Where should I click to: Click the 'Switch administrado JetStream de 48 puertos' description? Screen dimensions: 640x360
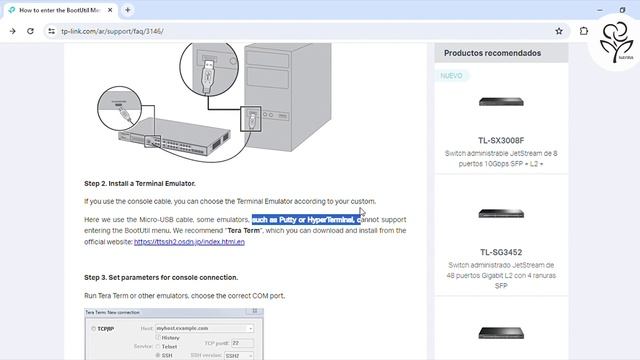501,276
